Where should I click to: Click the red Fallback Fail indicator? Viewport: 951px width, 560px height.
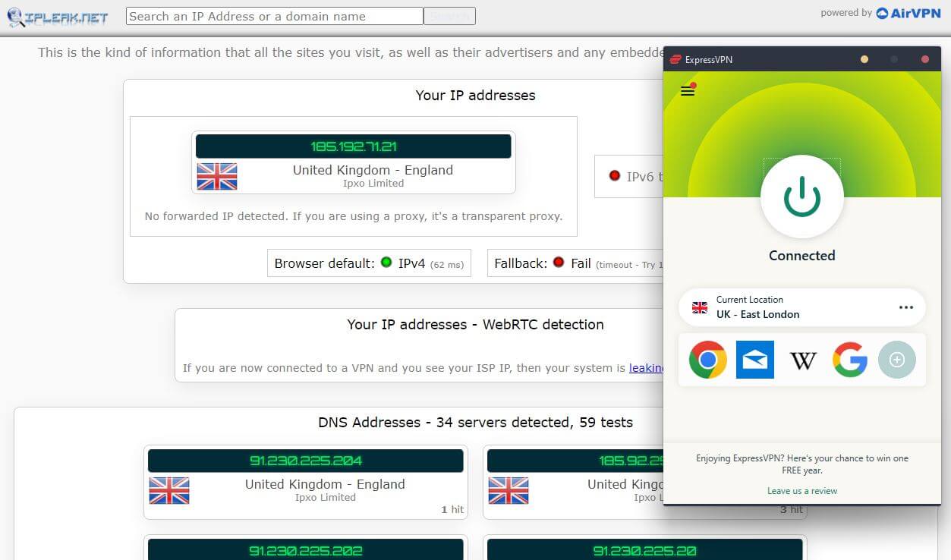tap(559, 263)
